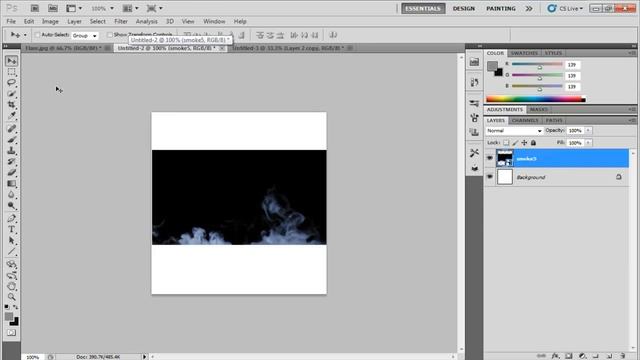Screen dimensions: 640x360
Task: Reset default foreground and background colors
Action: pyautogui.click(x=7, y=307)
